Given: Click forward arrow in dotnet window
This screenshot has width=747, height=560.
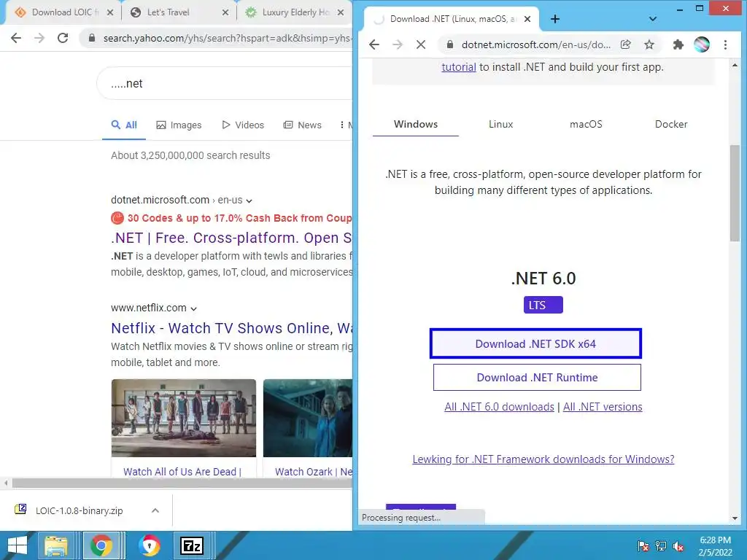Looking at the screenshot, I should coord(398,44).
